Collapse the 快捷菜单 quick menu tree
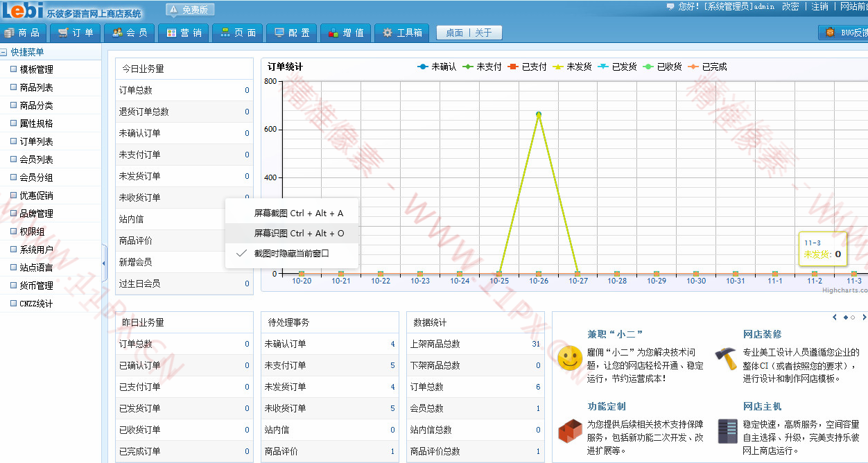Viewport: 868px width, 463px height. click(x=4, y=52)
